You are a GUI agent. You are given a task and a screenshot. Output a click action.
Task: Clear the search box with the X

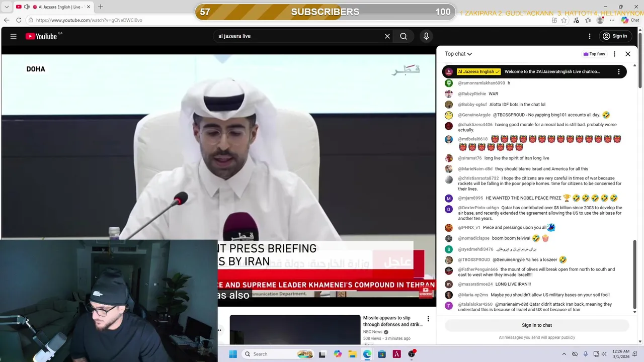(x=387, y=36)
